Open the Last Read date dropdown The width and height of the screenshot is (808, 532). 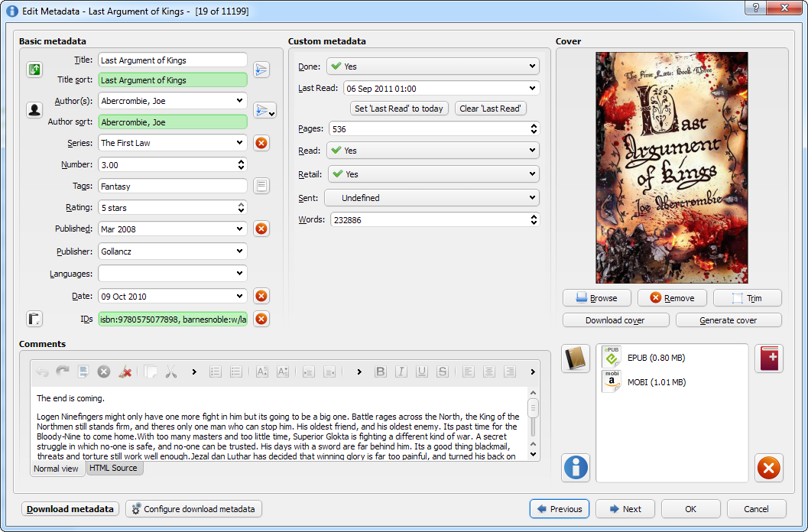(x=532, y=88)
